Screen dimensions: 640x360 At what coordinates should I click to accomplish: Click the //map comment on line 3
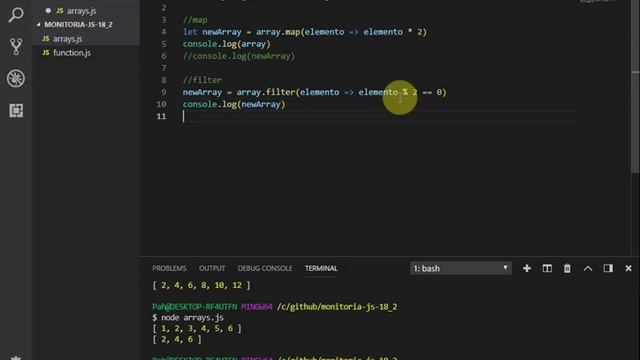click(195, 20)
